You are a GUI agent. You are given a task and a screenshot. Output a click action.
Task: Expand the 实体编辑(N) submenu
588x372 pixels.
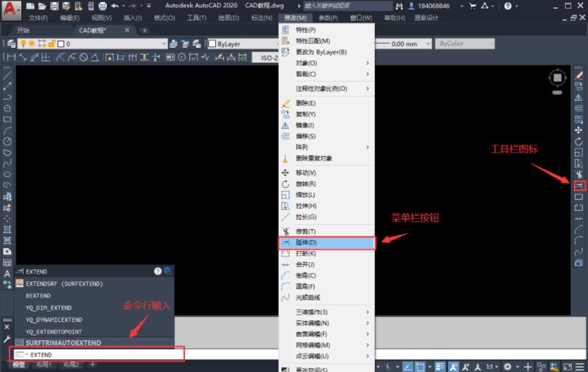(x=326, y=323)
